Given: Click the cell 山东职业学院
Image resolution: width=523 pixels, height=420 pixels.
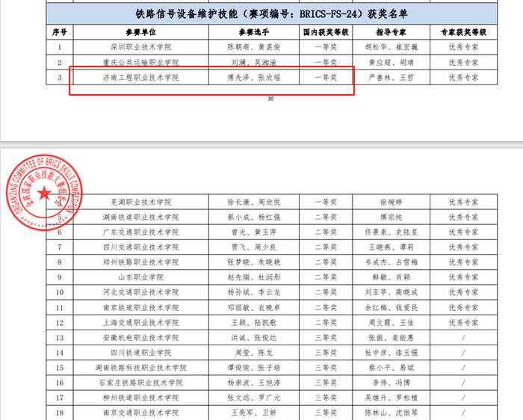Looking at the screenshot, I should (140, 277).
